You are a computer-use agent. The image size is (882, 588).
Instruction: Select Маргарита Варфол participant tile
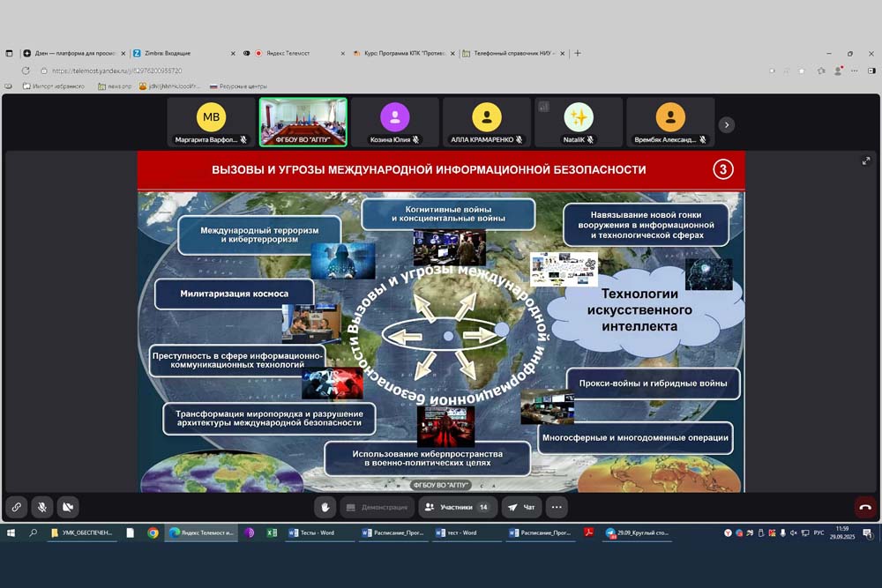pyautogui.click(x=211, y=121)
